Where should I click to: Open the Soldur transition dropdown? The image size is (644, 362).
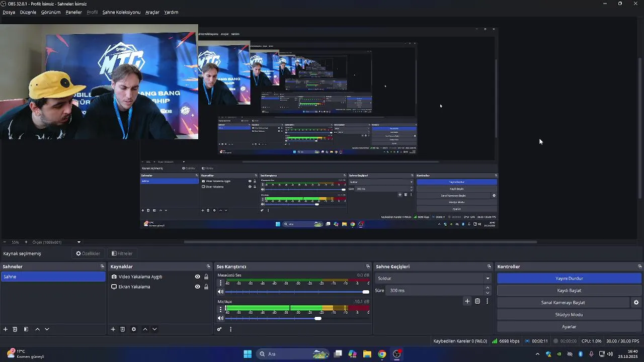pos(433,278)
